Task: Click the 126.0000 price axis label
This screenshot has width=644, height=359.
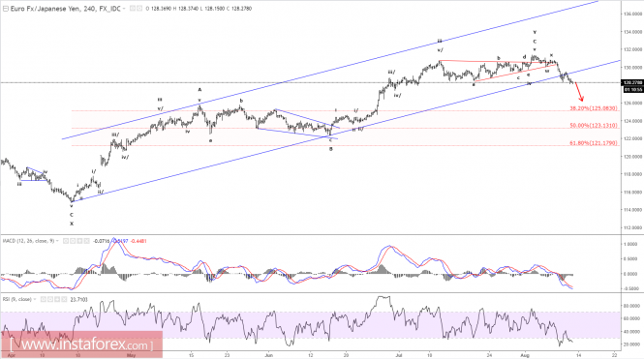Action: [x=633, y=103]
